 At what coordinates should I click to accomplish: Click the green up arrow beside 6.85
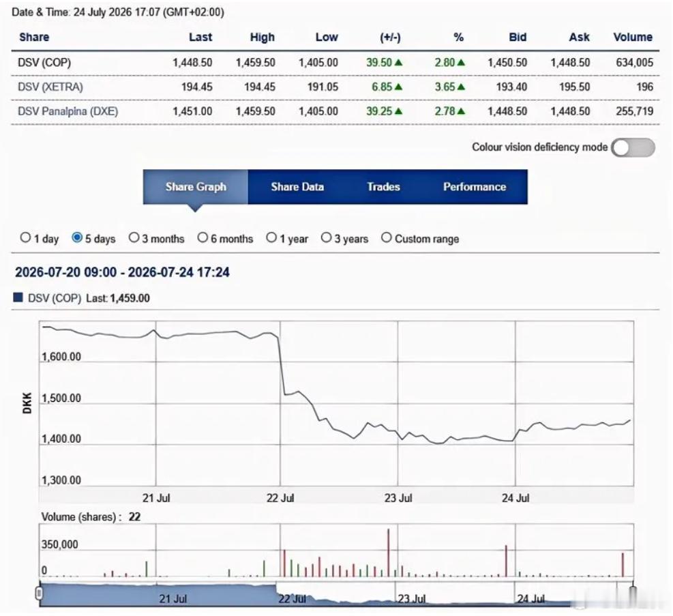pos(398,87)
